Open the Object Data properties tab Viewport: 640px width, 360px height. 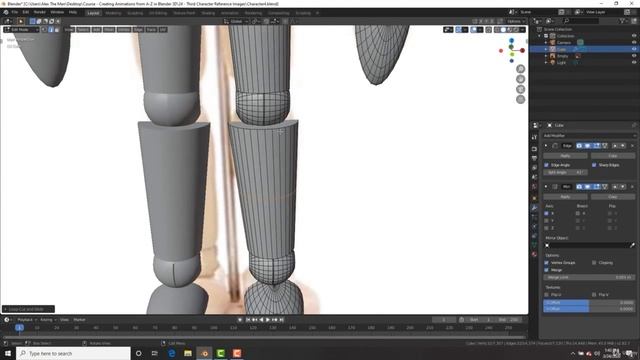click(x=534, y=245)
